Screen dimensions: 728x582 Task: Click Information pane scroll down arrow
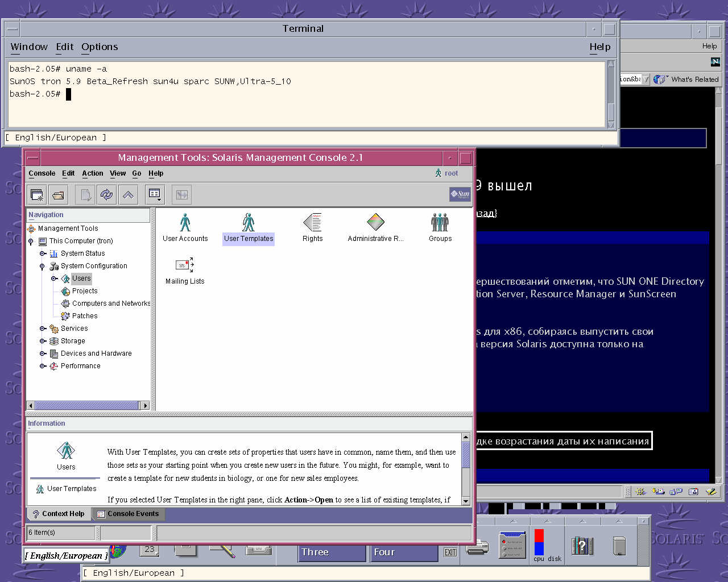click(466, 501)
